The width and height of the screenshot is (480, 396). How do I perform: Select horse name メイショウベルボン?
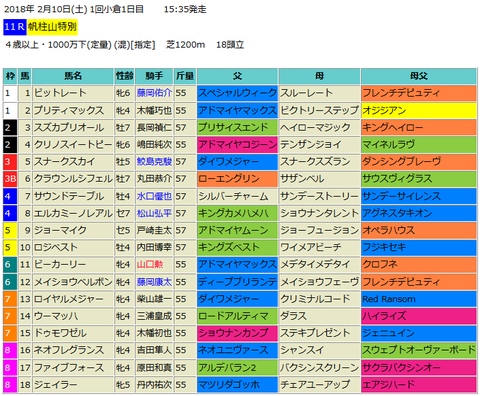pyautogui.click(x=73, y=282)
